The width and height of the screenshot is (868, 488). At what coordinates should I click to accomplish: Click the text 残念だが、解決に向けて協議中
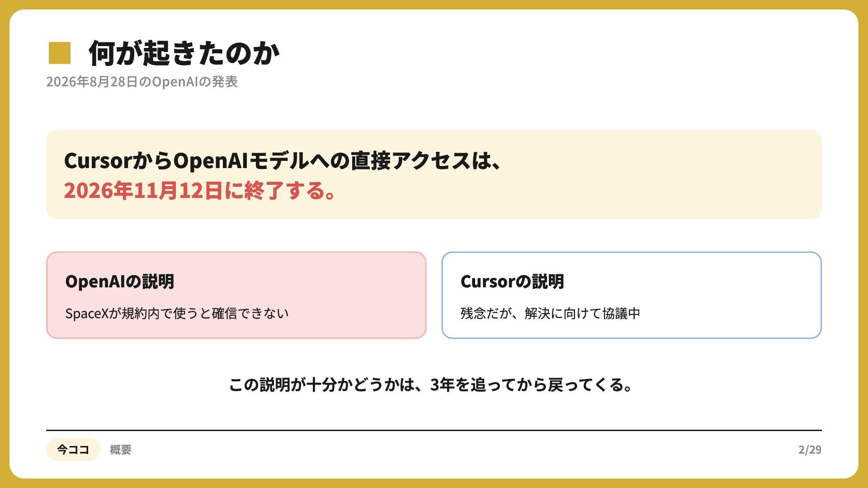[550, 313]
